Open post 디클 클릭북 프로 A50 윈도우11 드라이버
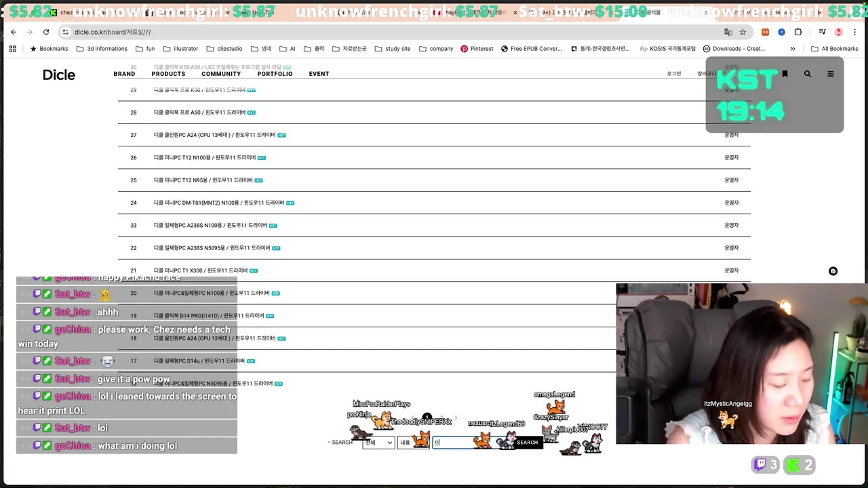The width and height of the screenshot is (868, 488). coord(199,113)
